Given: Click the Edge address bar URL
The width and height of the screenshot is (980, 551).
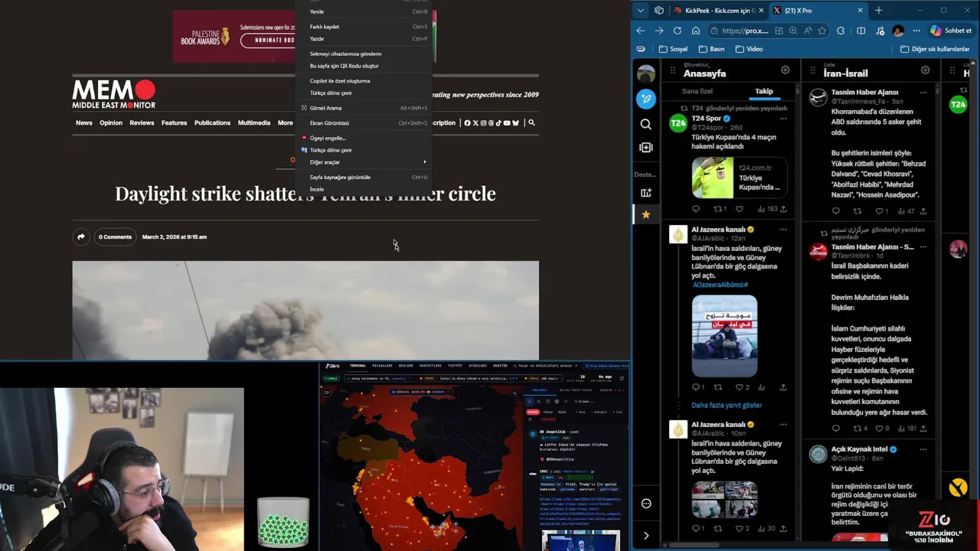Looking at the screenshot, I should coord(746,31).
